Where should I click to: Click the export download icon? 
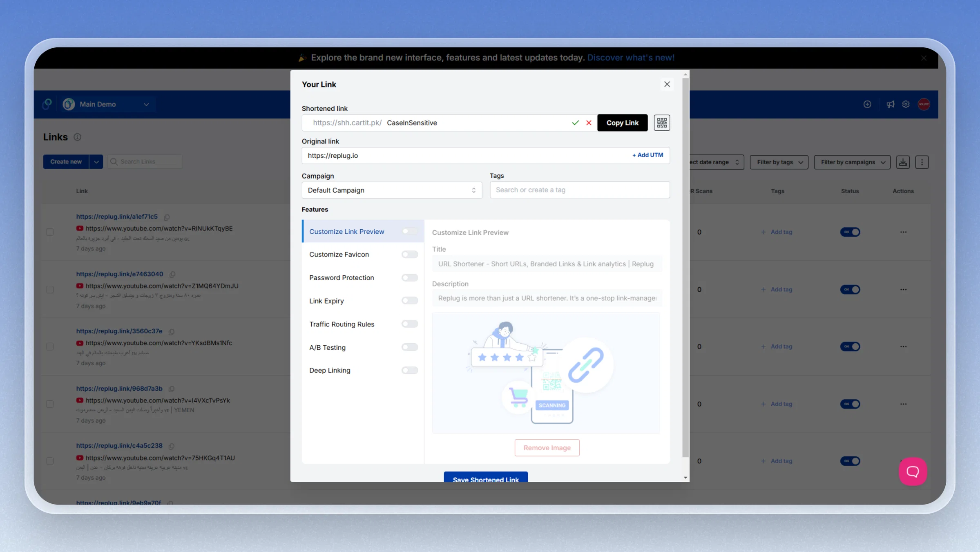[903, 162]
